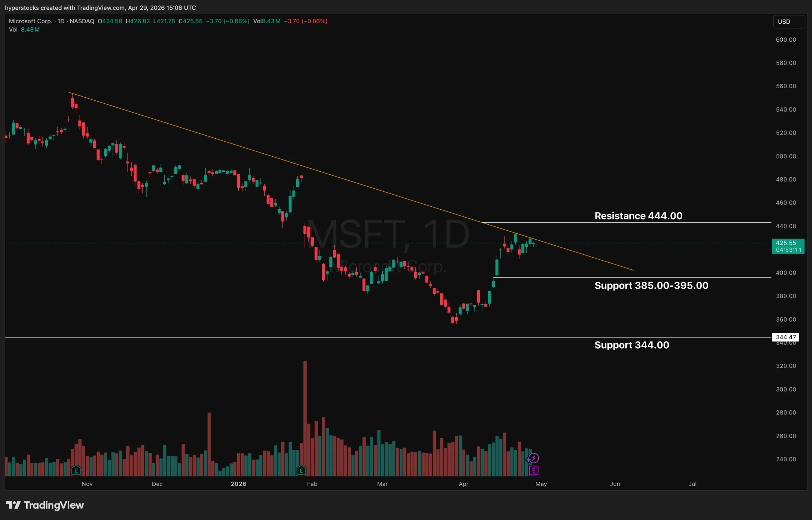Click the Dec label on time axis

tap(157, 484)
